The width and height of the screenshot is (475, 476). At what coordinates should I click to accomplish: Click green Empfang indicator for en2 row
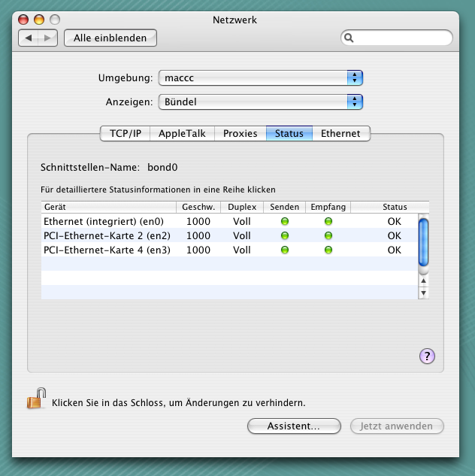click(x=328, y=235)
